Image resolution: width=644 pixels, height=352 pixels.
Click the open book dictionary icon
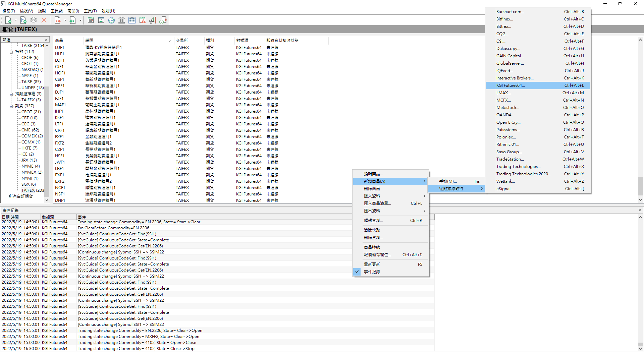(132, 20)
